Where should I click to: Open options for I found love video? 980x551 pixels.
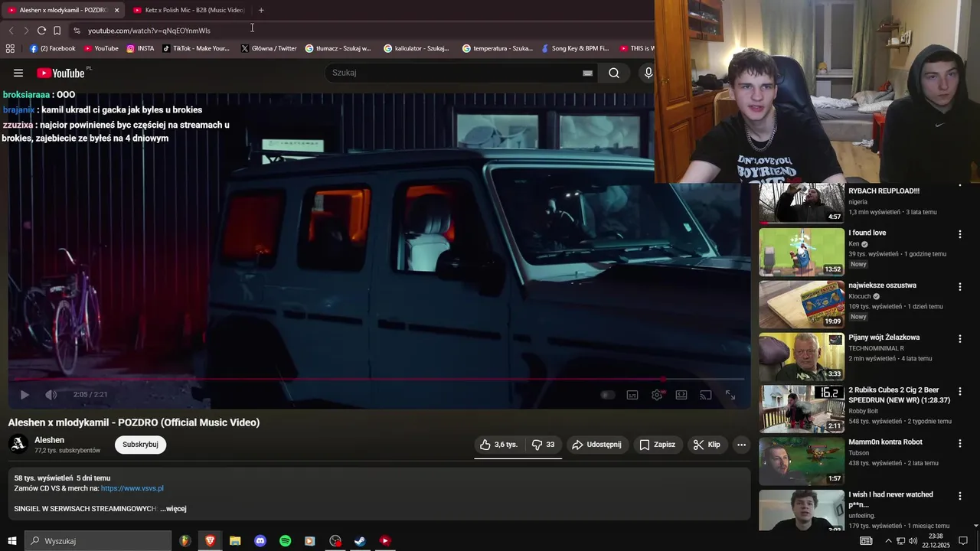click(x=960, y=234)
